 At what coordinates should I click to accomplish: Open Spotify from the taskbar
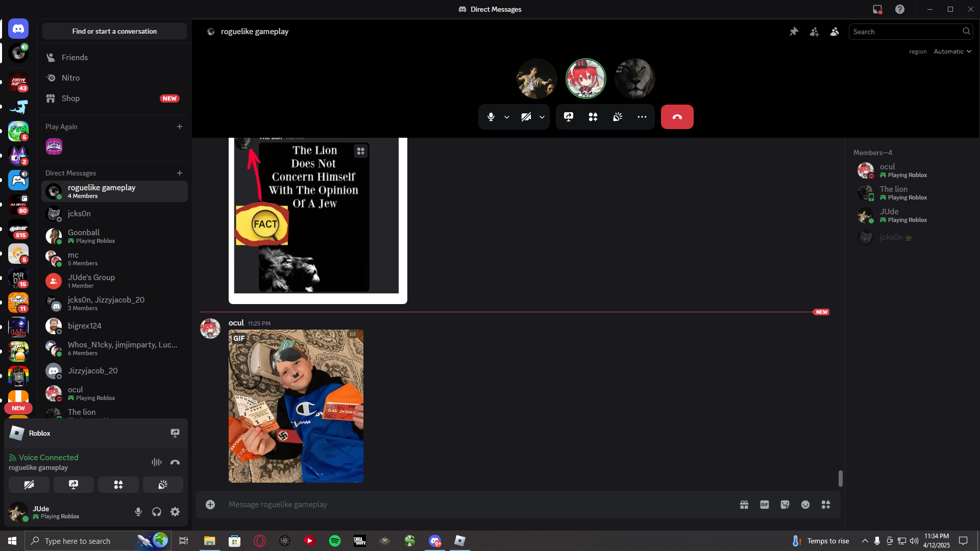coord(335,541)
